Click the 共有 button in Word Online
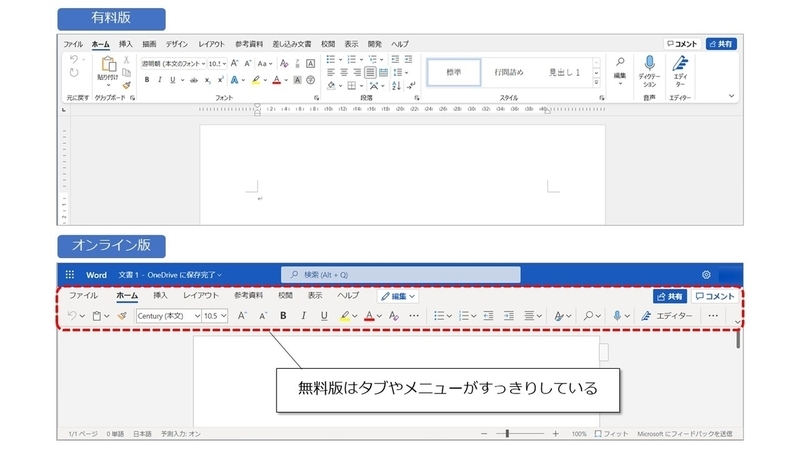The image size is (800, 450). click(x=670, y=296)
